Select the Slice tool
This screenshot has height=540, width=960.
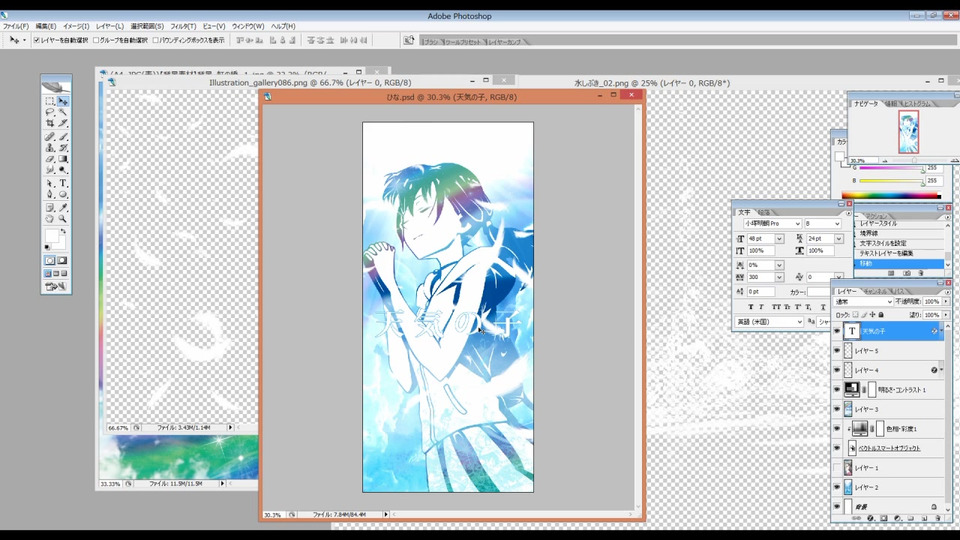coord(62,124)
